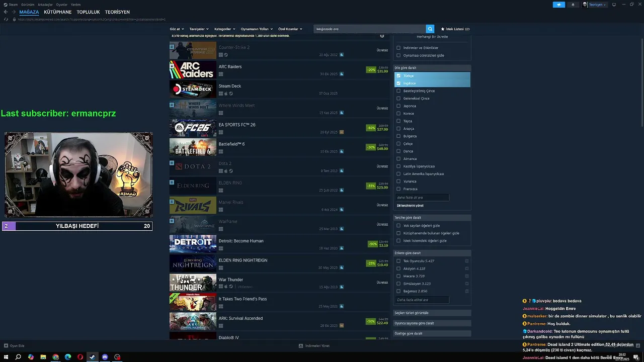The height and width of the screenshot is (362, 644).
Task: Expand the Oynamanın Yolları dropdown
Action: tap(257, 29)
